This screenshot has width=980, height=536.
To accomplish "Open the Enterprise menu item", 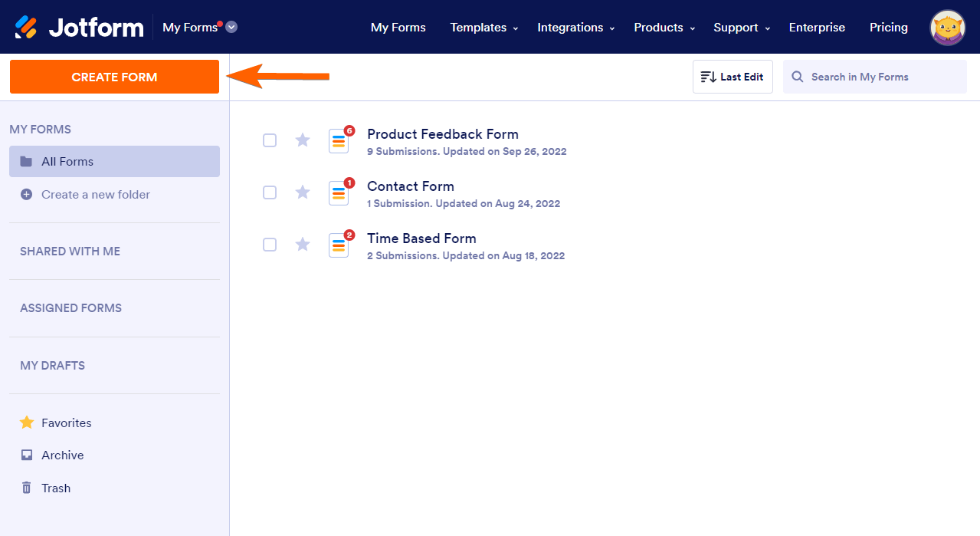I will (x=817, y=28).
